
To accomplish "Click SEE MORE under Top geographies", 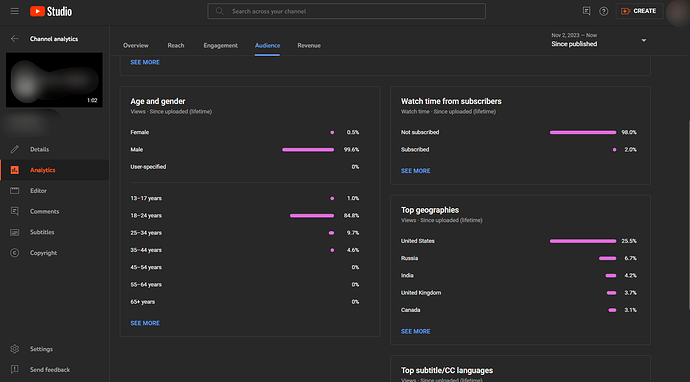I will point(415,331).
